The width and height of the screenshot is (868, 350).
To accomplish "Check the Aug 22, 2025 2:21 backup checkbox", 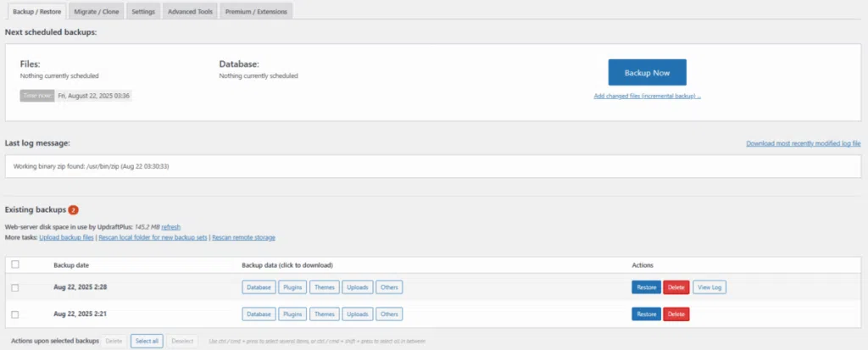I will pos(14,314).
